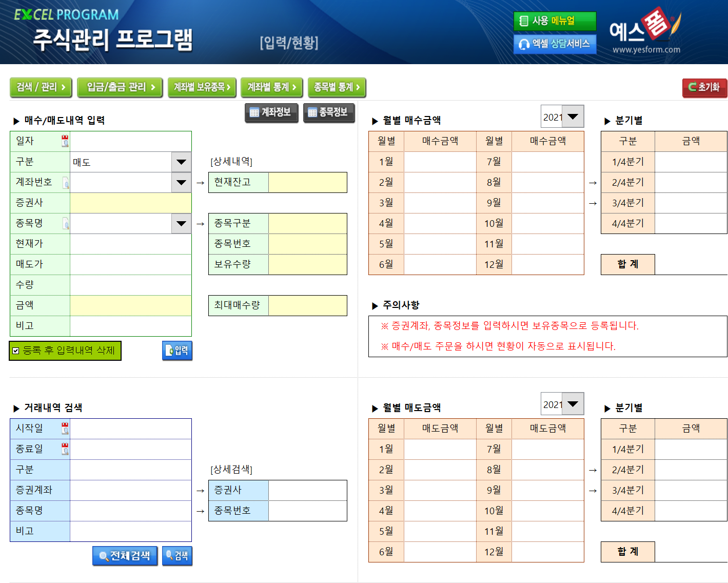Click the 입력 submit button
Viewport: 728px width, 583px height.
pyautogui.click(x=177, y=351)
